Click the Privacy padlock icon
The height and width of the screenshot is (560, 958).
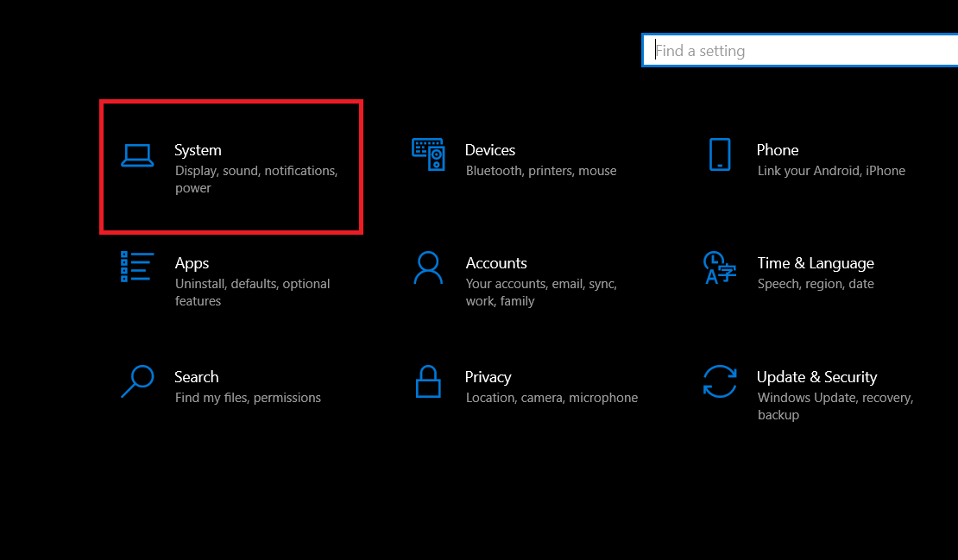pos(428,381)
